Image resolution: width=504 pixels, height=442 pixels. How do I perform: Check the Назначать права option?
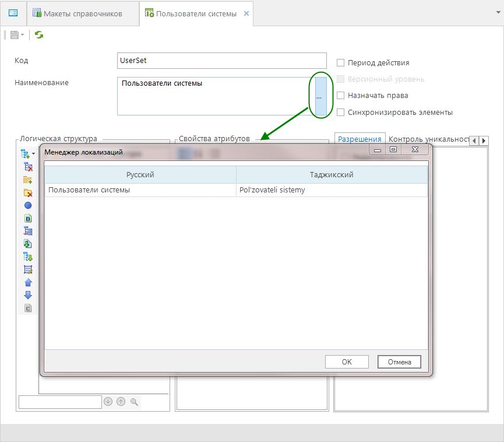tap(341, 96)
